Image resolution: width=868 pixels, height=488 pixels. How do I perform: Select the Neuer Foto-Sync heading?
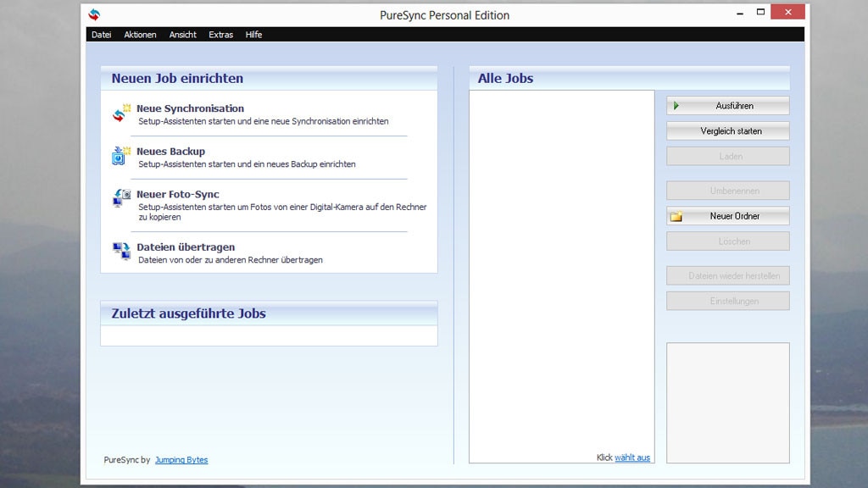point(178,194)
